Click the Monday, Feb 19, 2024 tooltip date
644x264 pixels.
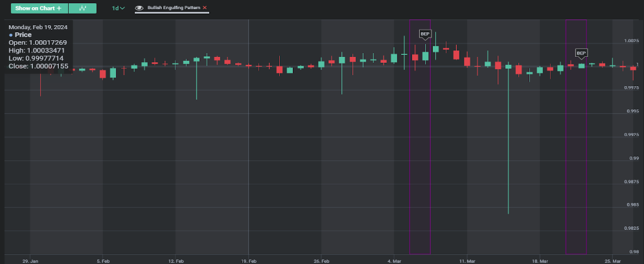point(38,27)
